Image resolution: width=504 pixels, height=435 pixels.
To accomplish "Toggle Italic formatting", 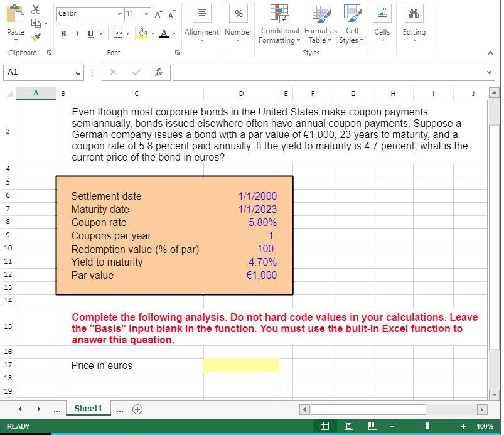I will coord(77,34).
